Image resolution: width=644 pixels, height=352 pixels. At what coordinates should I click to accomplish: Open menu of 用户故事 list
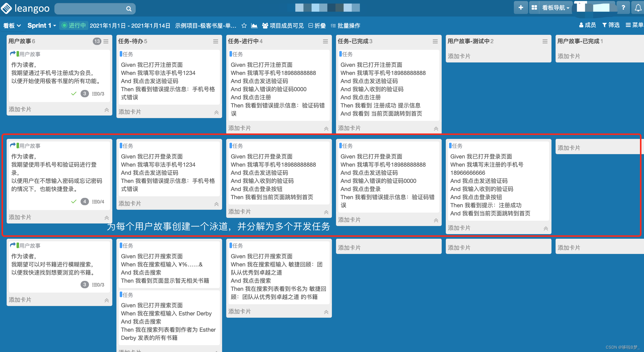[x=106, y=41]
